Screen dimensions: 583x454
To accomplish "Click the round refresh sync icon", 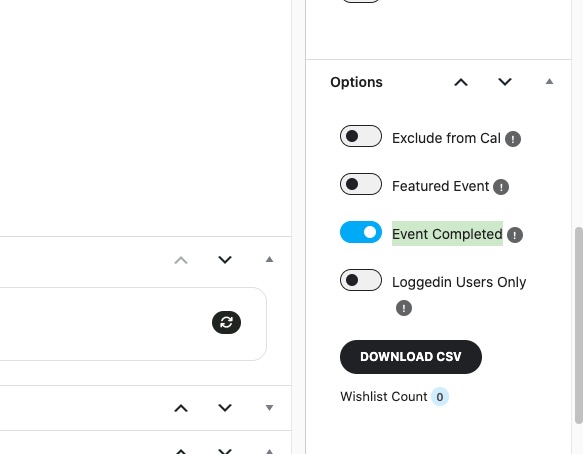I will pos(226,322).
